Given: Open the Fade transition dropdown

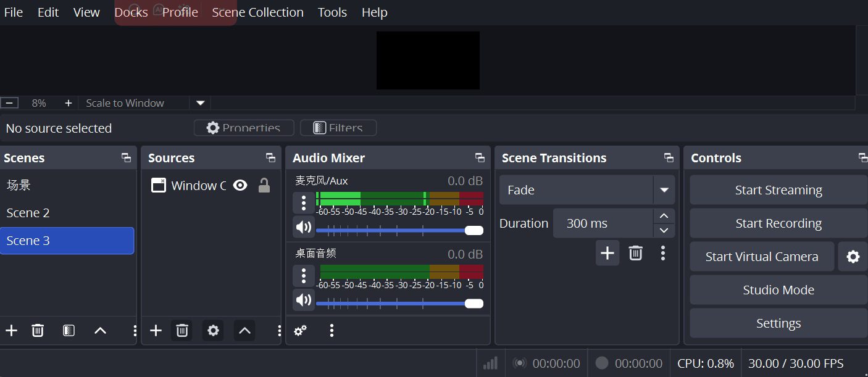Looking at the screenshot, I should 664,190.
